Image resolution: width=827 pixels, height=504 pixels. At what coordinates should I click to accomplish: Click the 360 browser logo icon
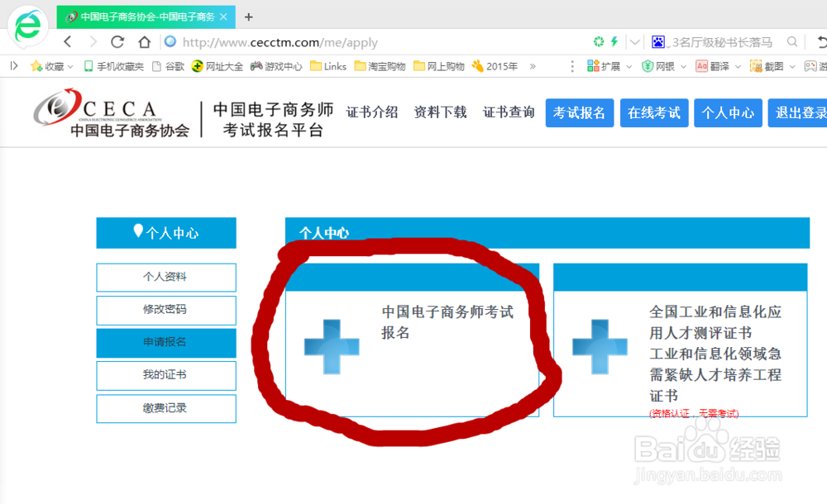click(x=27, y=25)
